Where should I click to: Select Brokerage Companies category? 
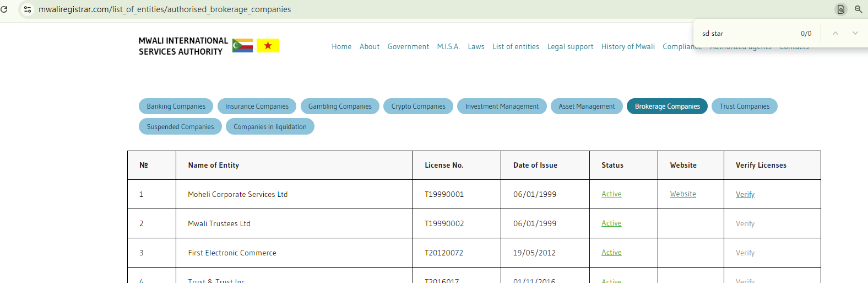(x=668, y=106)
